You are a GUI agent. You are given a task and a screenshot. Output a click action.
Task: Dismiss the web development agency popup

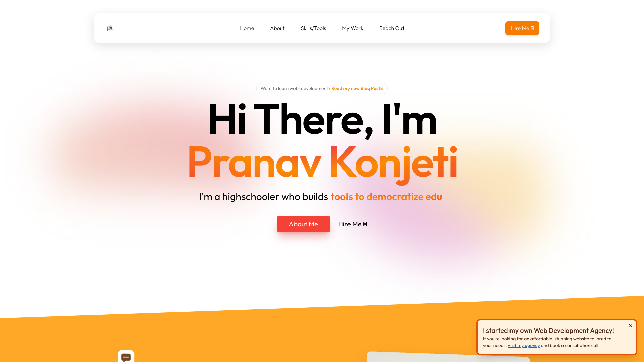(x=630, y=326)
